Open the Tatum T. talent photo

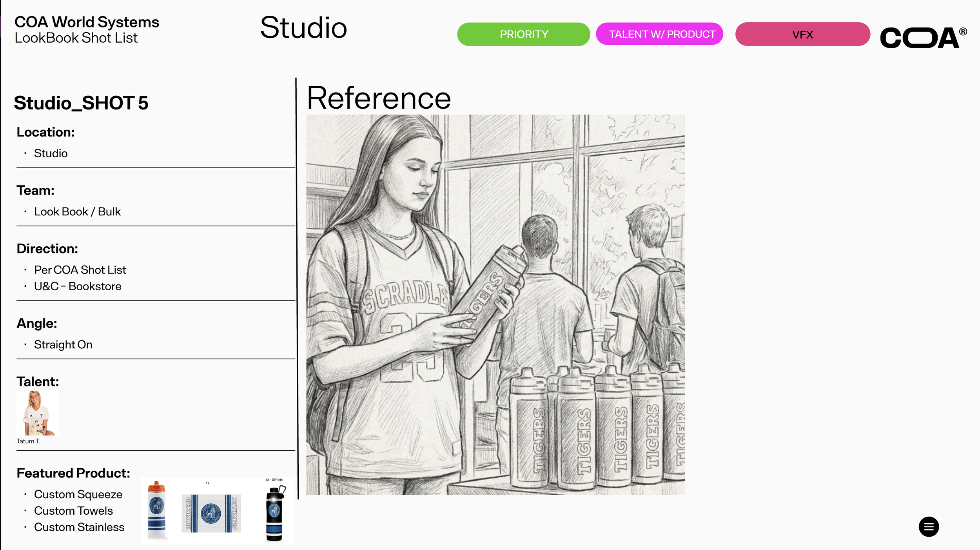[38, 413]
